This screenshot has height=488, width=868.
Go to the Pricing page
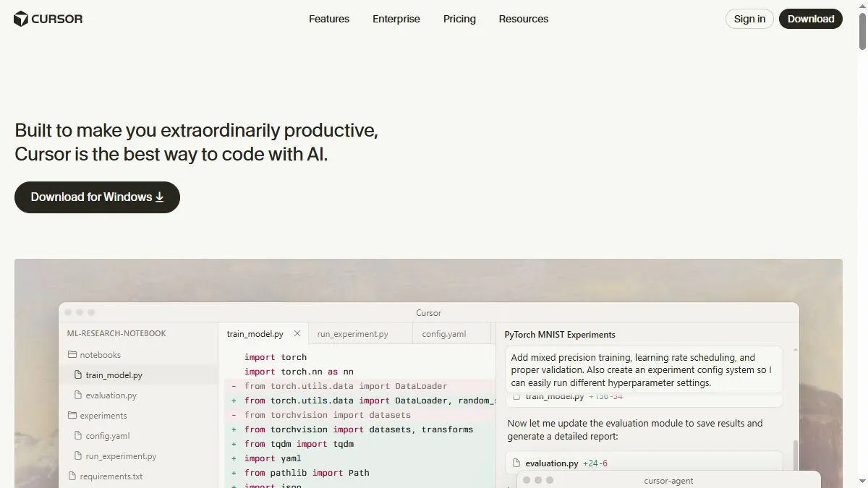(x=459, y=19)
